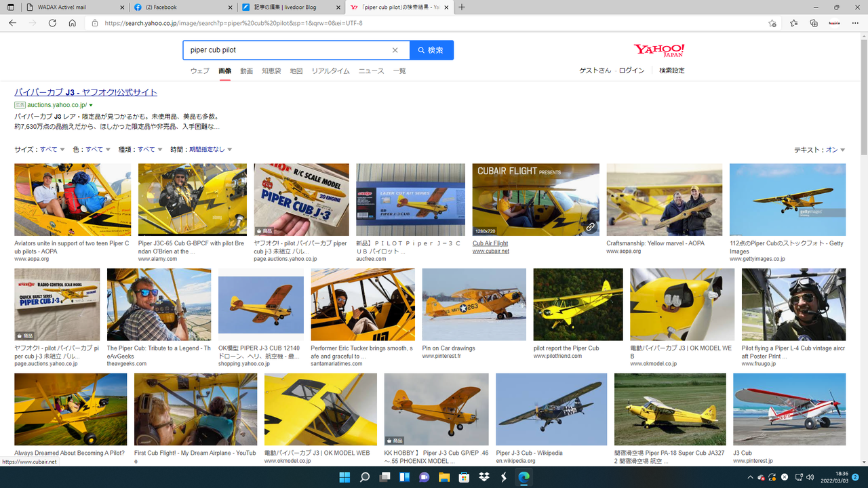This screenshot has width=868, height=488.
Task: Reload the current page
Action: tap(52, 23)
